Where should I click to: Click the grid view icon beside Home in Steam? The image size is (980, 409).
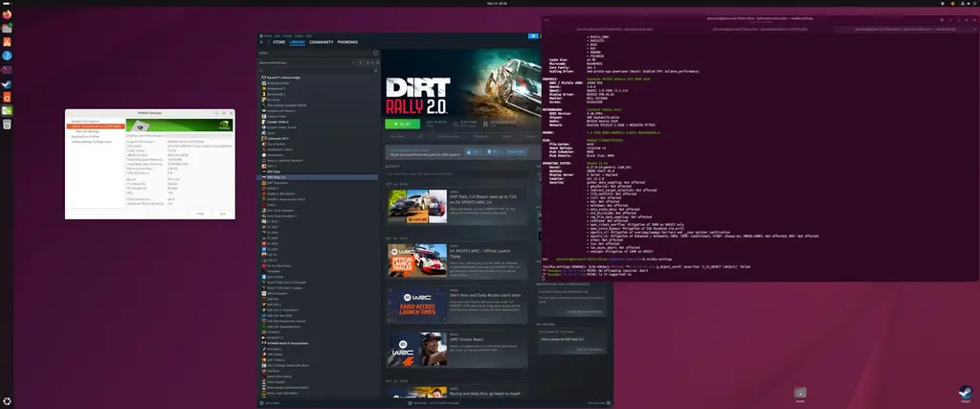(375, 53)
